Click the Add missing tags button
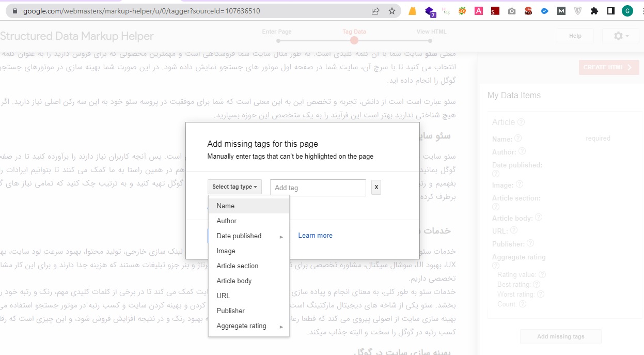Image resolution: width=644 pixels, height=355 pixels. (x=561, y=336)
